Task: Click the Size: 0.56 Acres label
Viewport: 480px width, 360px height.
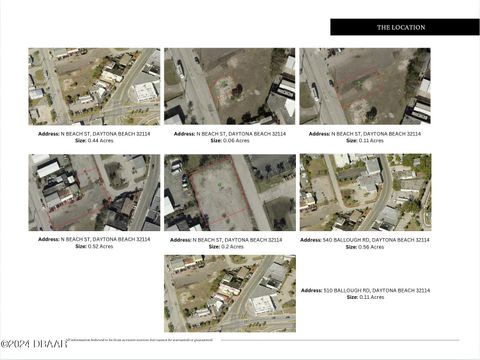Action: [365, 247]
